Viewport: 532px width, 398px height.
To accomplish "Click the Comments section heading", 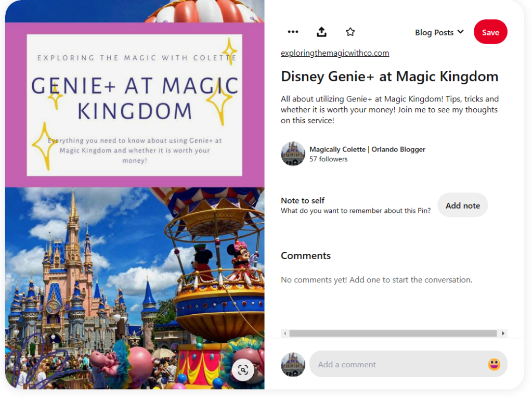I will [306, 255].
